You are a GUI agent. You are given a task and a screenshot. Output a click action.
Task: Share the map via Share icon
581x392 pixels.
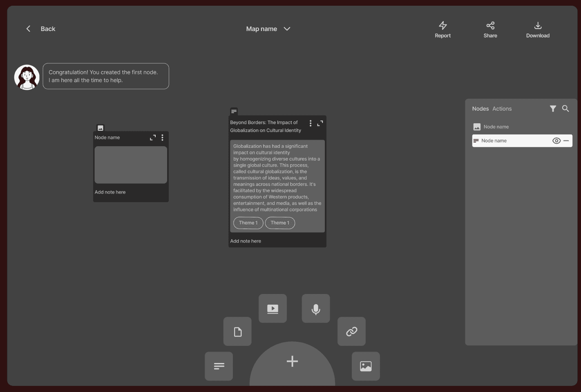click(490, 25)
